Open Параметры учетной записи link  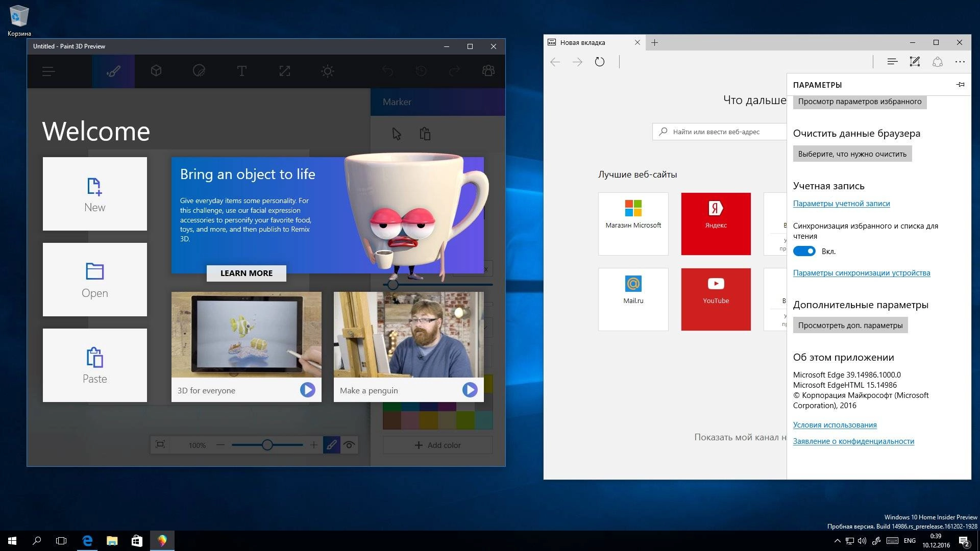point(841,204)
